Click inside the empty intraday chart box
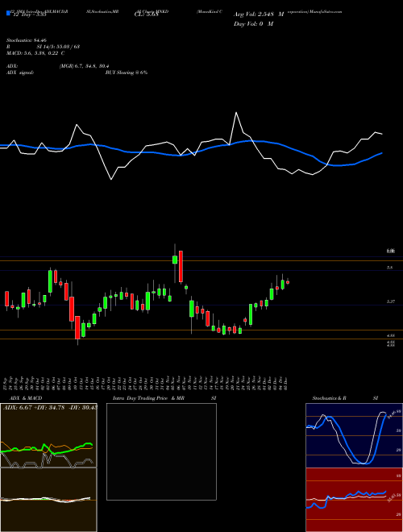This screenshot has height=532, width=403. click(x=161, y=451)
